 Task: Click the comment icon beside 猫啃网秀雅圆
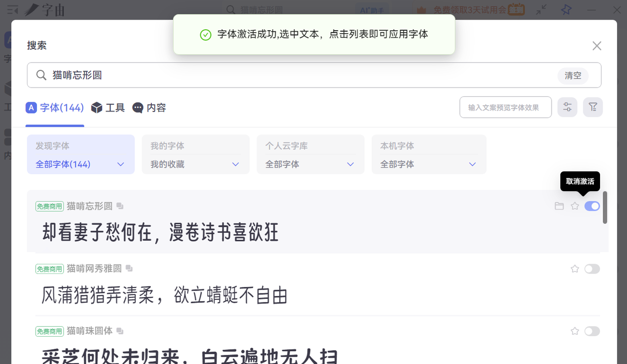click(129, 269)
